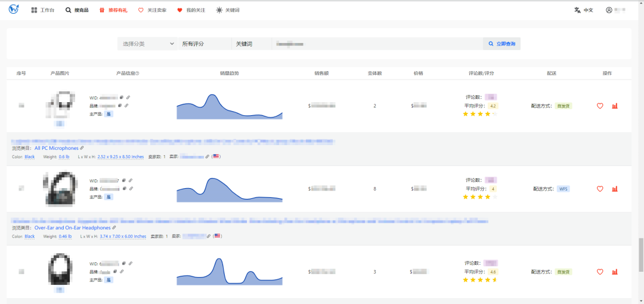This screenshot has height=304, width=644.
Task: Click link icon beside Over-Ear and On-Ear Headphones
Action: (x=114, y=228)
